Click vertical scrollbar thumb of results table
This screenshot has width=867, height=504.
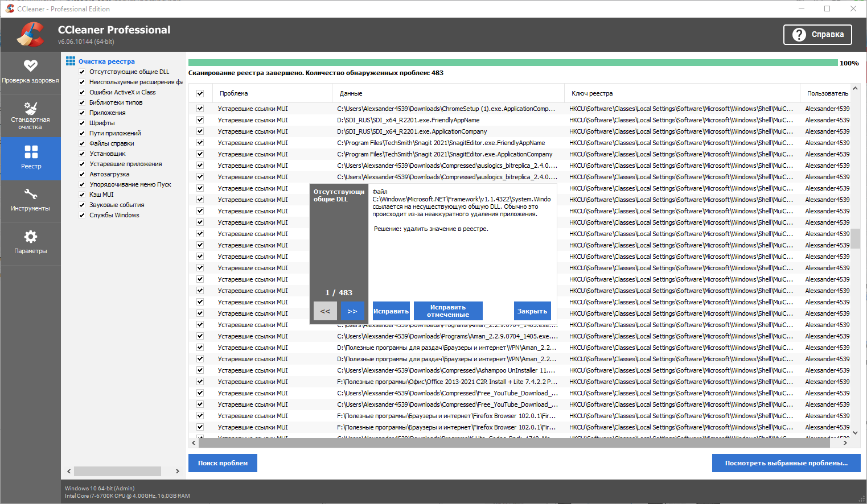(x=855, y=239)
